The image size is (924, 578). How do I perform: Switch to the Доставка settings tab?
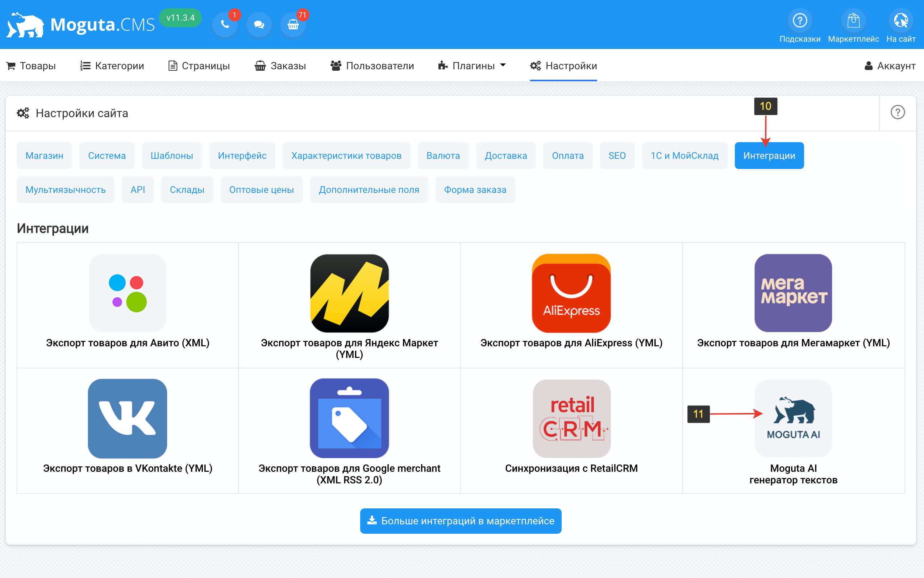[x=506, y=156]
